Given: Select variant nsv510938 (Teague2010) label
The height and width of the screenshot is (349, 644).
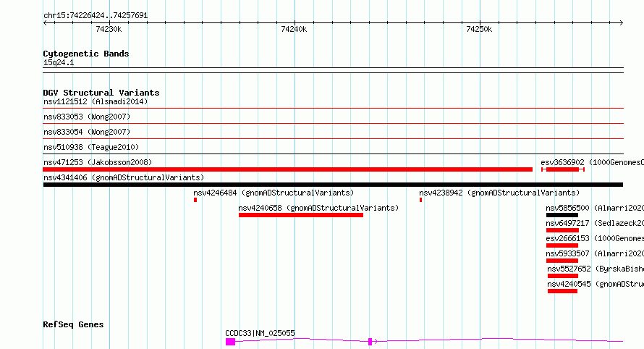Looking at the screenshot, I should pos(91,147).
